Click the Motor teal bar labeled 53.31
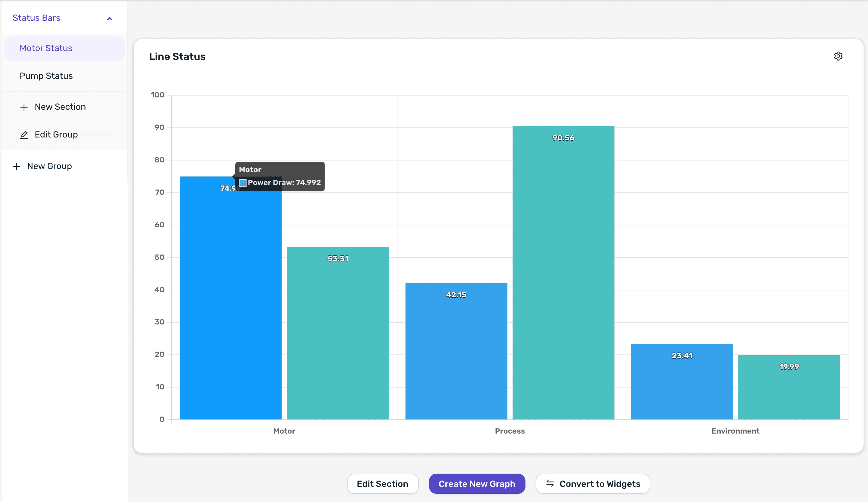The image size is (868, 502). [x=337, y=333]
